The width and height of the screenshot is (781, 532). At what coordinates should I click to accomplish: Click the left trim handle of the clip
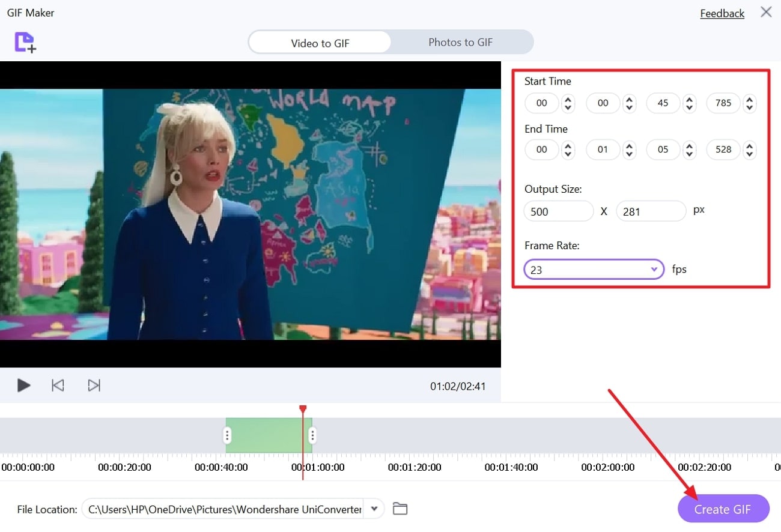click(227, 435)
